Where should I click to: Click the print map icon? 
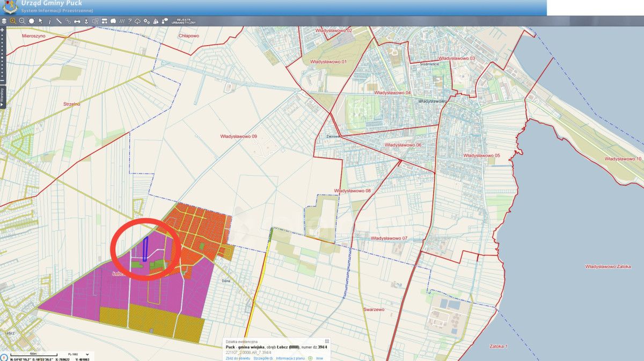tap(77, 21)
